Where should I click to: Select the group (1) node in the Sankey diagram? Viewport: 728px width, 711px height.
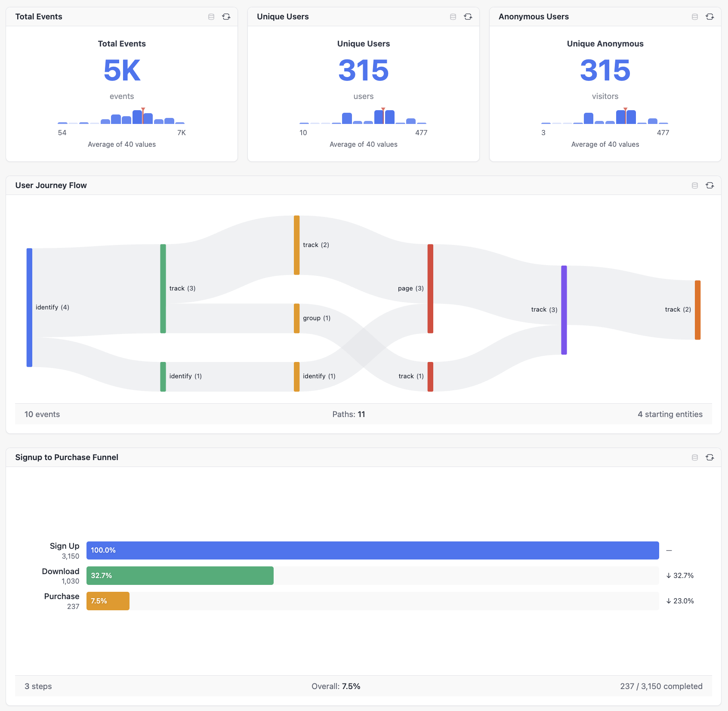pyautogui.click(x=296, y=318)
